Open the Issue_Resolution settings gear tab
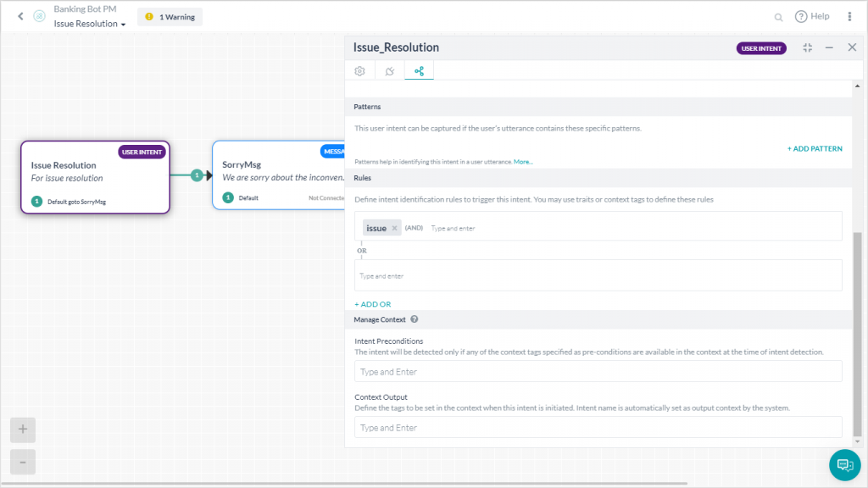The width and height of the screenshot is (868, 488). click(359, 71)
